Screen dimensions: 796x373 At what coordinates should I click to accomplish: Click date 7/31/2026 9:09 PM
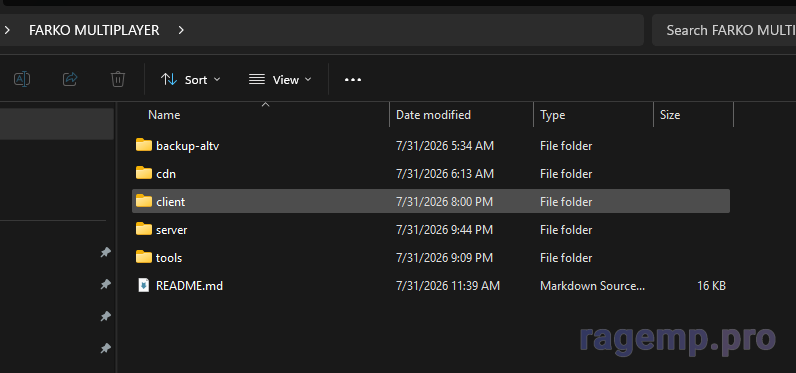444,258
